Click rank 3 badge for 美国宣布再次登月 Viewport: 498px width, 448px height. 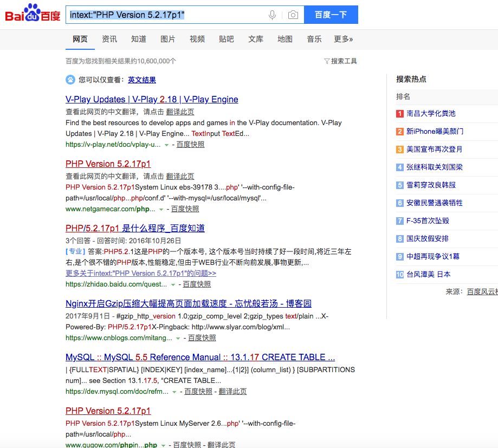[400, 149]
